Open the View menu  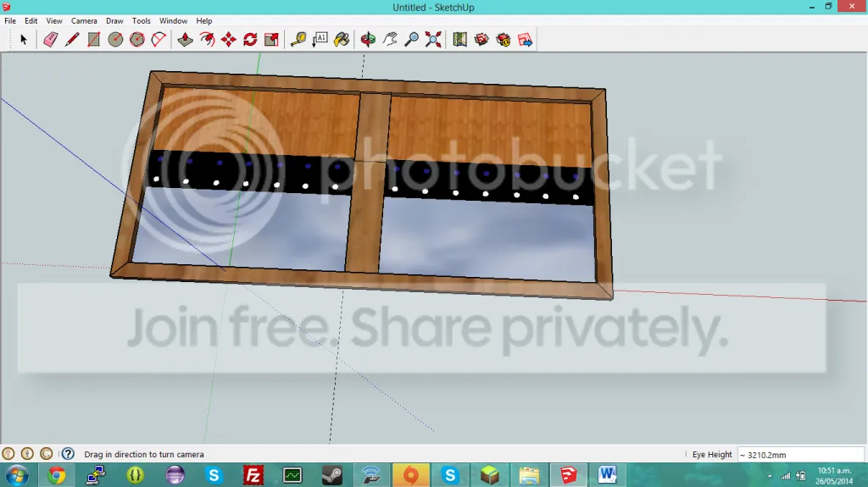[53, 20]
